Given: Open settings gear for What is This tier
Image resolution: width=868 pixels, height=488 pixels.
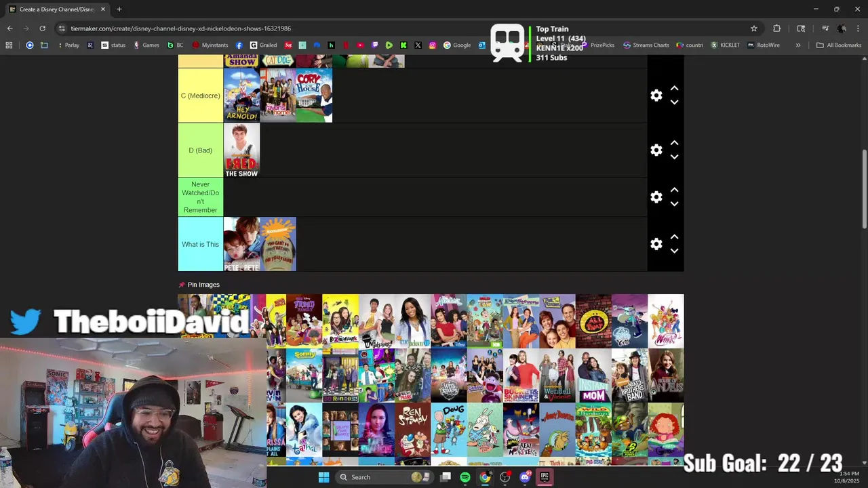Looking at the screenshot, I should tap(656, 244).
